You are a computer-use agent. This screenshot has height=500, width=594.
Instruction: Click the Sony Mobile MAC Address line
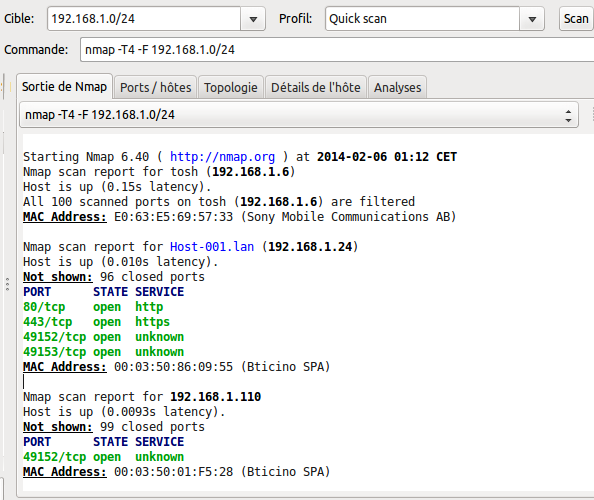[239, 217]
